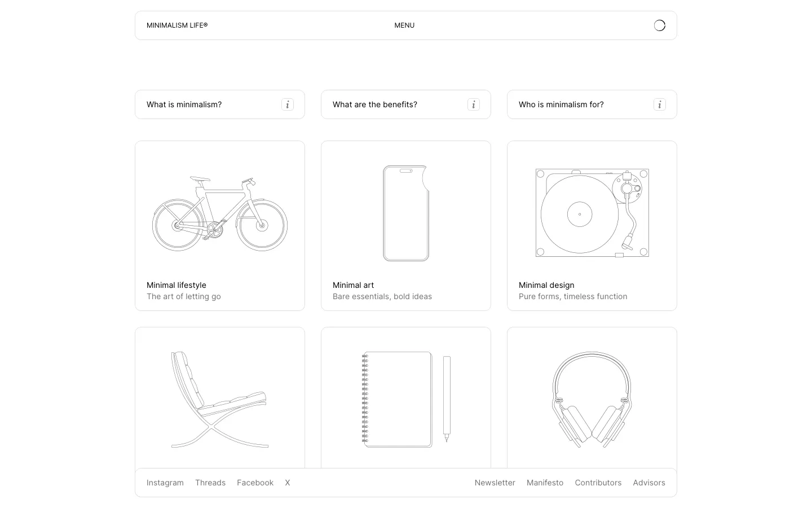The height and width of the screenshot is (508, 812).
Task: Click the circular theme toggle icon in header
Action: coord(659,25)
